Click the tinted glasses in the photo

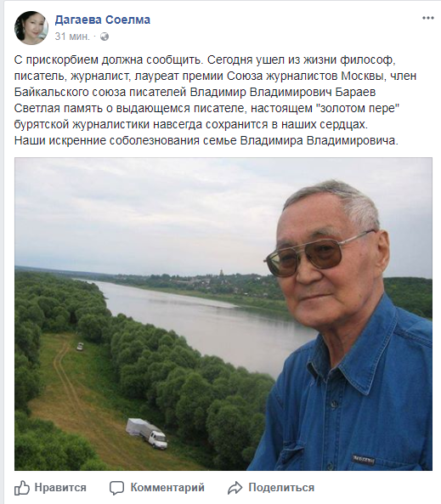click(x=318, y=255)
